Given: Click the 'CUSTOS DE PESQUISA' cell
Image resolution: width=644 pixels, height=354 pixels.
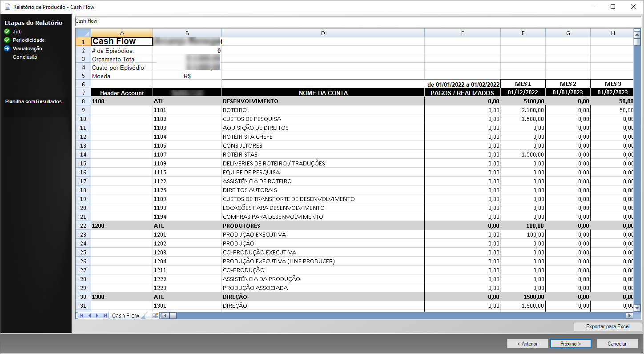Looking at the screenshot, I should pos(323,119).
